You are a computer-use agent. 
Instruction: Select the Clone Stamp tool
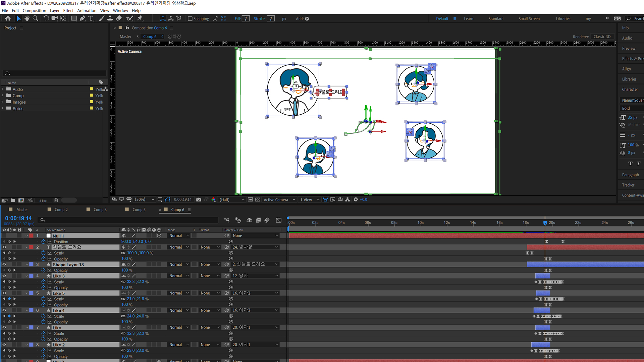[110, 18]
